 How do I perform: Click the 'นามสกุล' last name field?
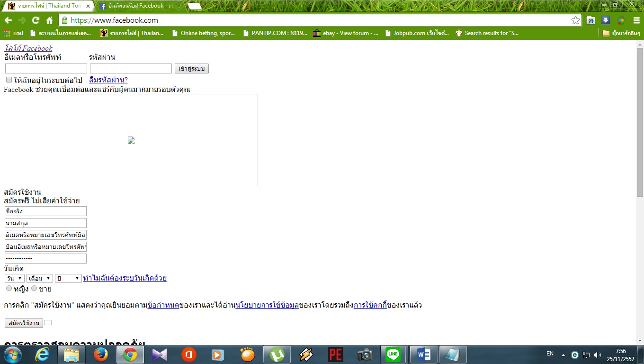pyautogui.click(x=45, y=223)
